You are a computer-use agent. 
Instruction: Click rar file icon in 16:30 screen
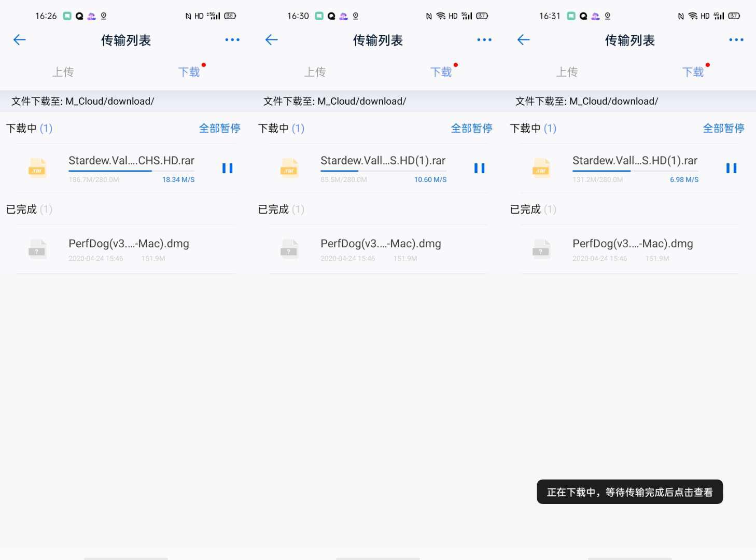(289, 168)
